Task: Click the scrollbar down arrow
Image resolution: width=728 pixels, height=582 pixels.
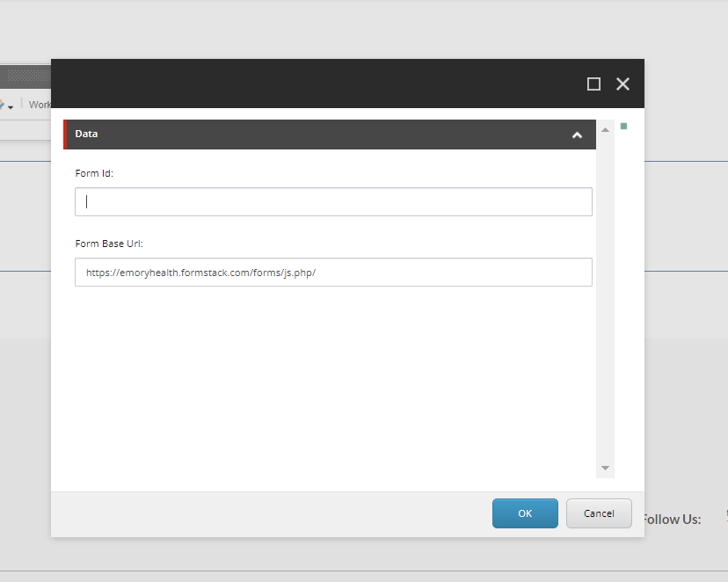Action: [x=605, y=468]
